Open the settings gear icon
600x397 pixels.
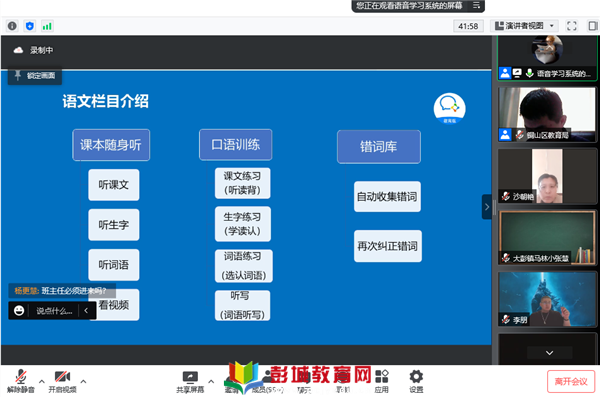(x=416, y=381)
